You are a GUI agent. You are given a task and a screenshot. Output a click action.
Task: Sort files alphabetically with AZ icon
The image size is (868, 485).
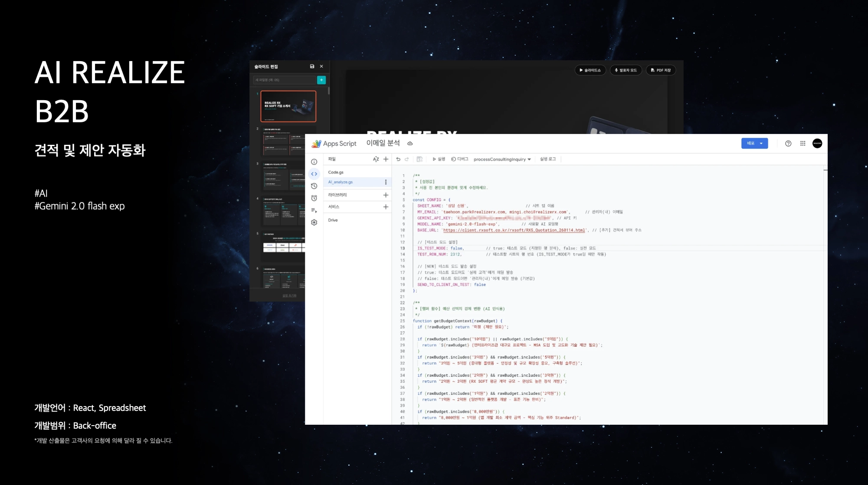(x=376, y=159)
